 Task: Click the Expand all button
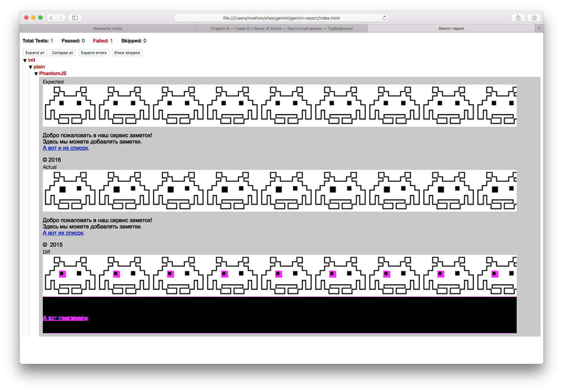(35, 53)
